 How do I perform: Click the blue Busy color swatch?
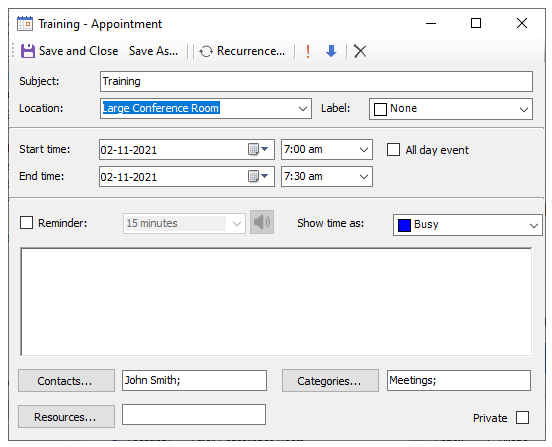(404, 225)
